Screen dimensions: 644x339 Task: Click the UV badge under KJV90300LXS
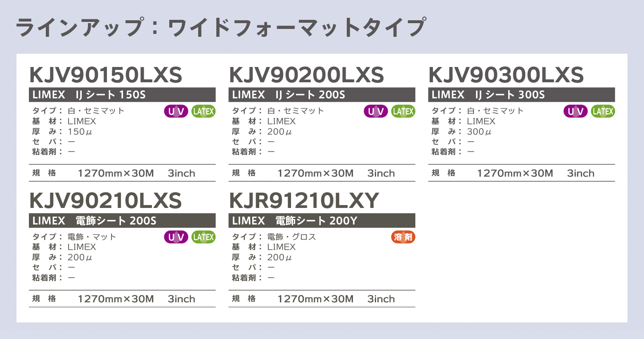(x=575, y=111)
